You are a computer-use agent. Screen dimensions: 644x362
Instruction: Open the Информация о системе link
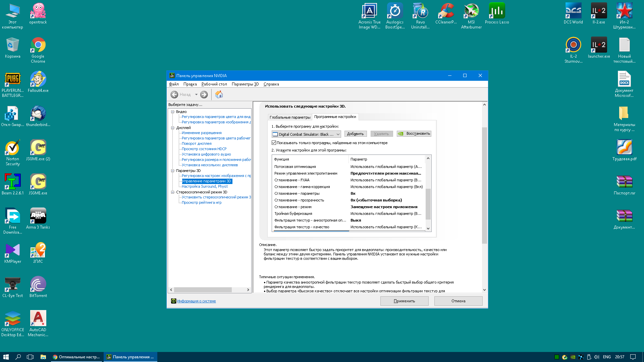pyautogui.click(x=196, y=301)
